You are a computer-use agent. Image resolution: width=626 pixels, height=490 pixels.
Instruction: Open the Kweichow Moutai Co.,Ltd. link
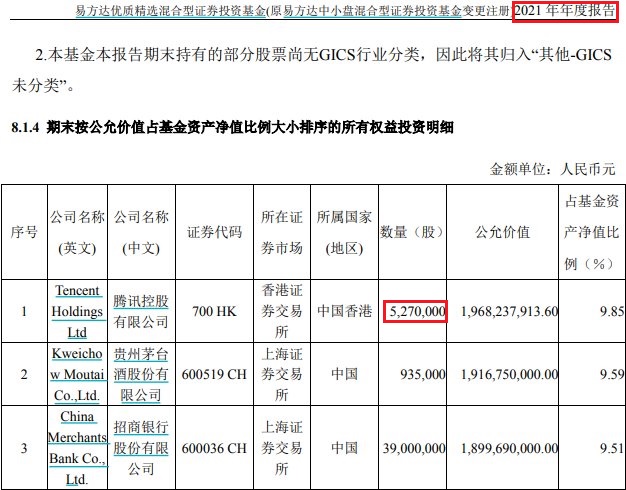click(x=77, y=372)
